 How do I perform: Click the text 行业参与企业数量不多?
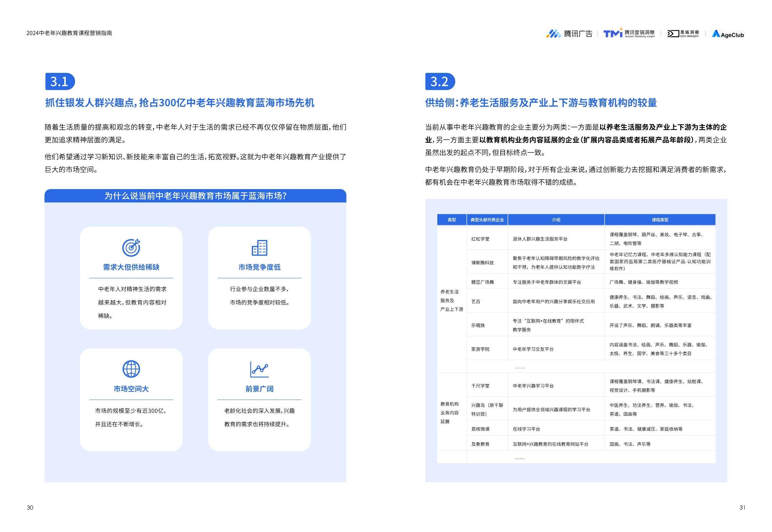(x=259, y=289)
